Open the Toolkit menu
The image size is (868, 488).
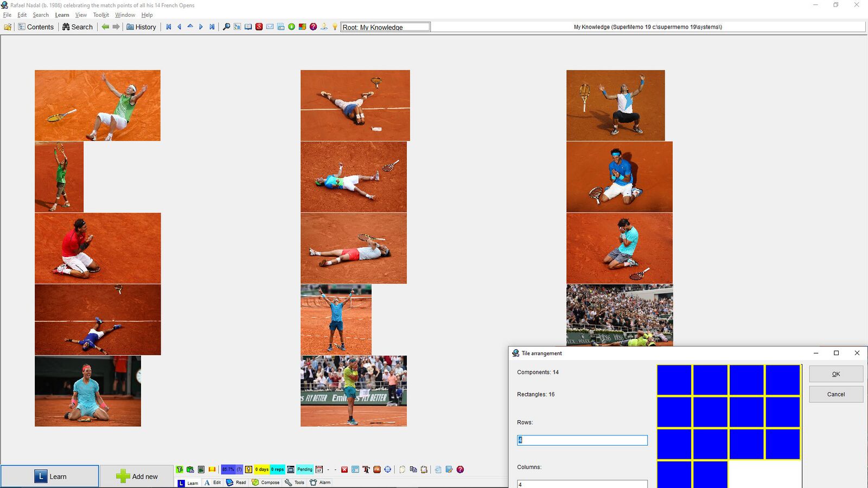[x=101, y=15]
